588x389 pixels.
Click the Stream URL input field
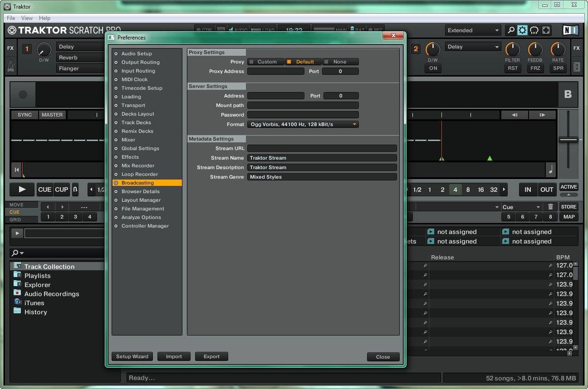[322, 148]
